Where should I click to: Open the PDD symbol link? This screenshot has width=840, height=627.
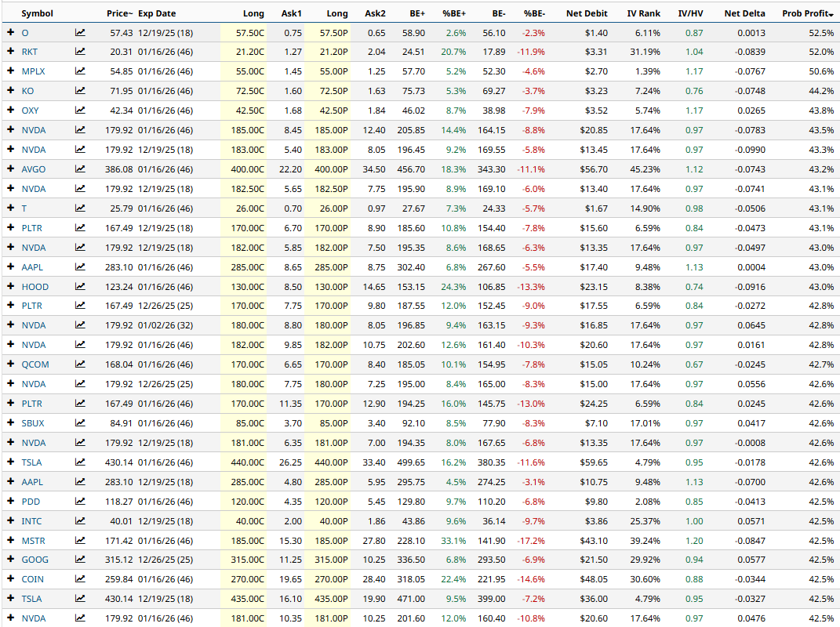point(31,502)
